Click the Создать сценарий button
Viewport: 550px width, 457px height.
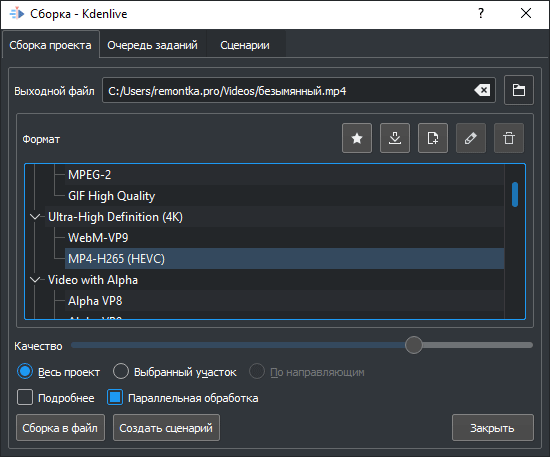pyautogui.click(x=166, y=428)
